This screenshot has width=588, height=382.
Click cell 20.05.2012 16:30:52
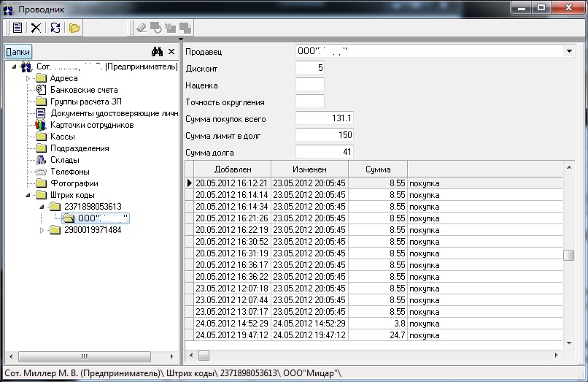coord(232,242)
